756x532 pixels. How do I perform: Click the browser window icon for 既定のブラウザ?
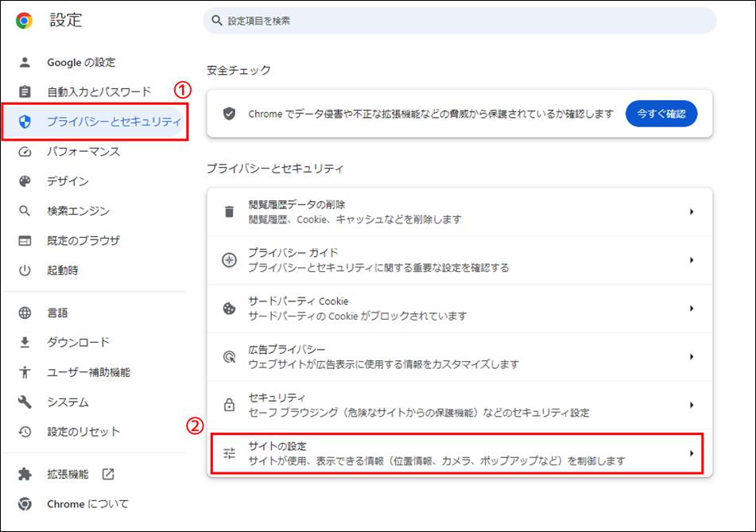(25, 241)
